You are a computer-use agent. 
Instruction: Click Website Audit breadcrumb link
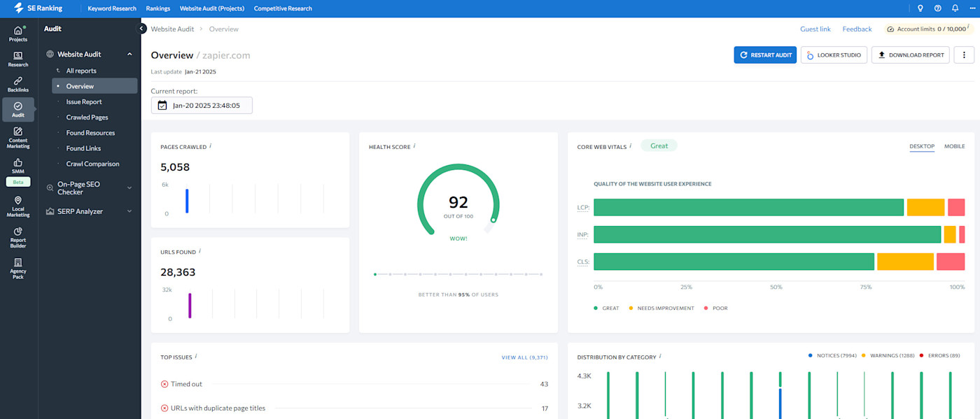pyautogui.click(x=173, y=29)
